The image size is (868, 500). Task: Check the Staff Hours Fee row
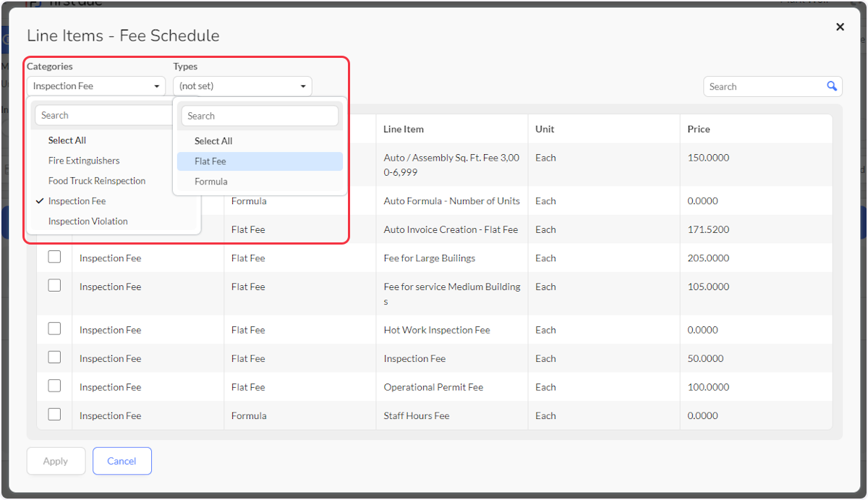click(54, 415)
